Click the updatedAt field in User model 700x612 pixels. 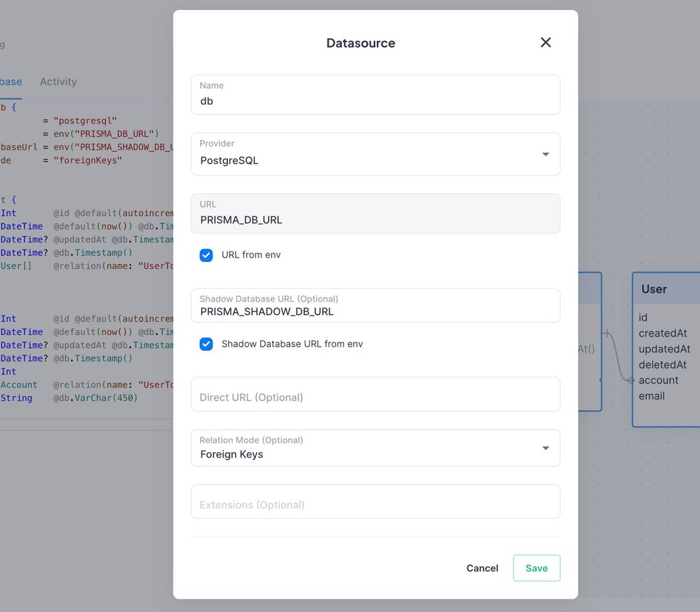[x=664, y=349]
